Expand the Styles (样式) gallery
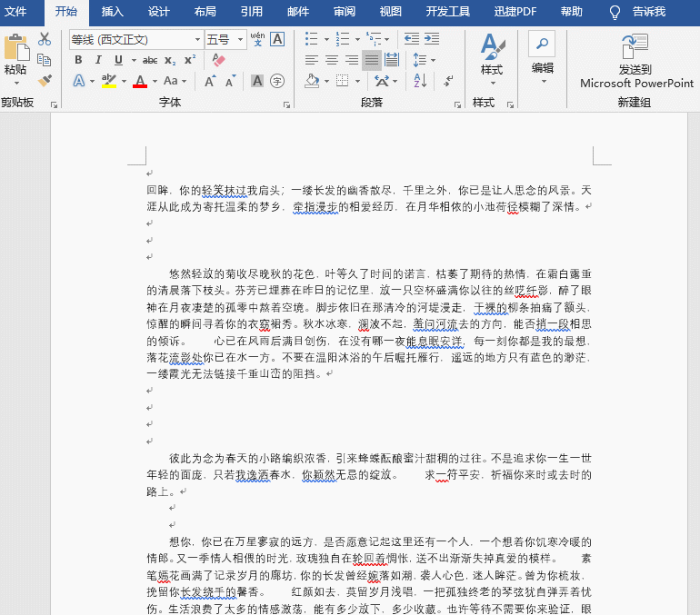Viewport: 700px width, 615px height. pyautogui.click(x=492, y=56)
